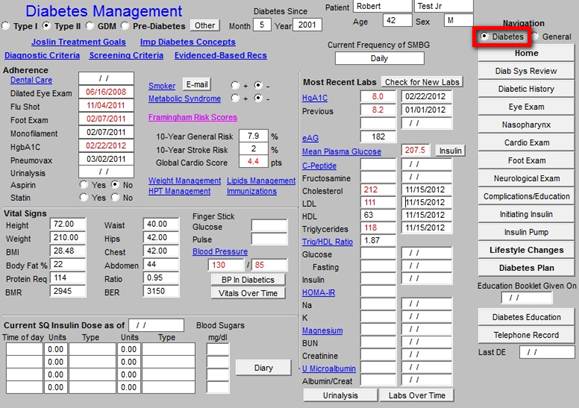Image resolution: width=579 pixels, height=408 pixels.
Task: Switch navigation to the General radio option
Action: [535, 37]
